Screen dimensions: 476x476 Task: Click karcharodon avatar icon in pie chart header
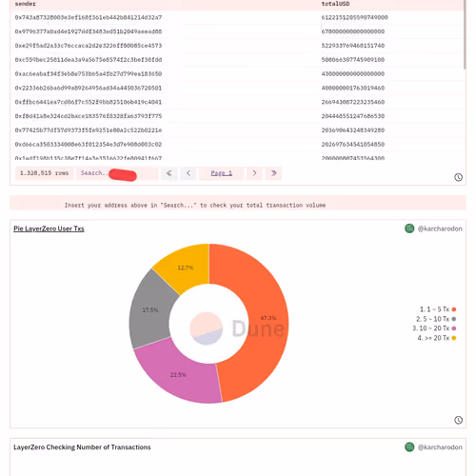409,228
